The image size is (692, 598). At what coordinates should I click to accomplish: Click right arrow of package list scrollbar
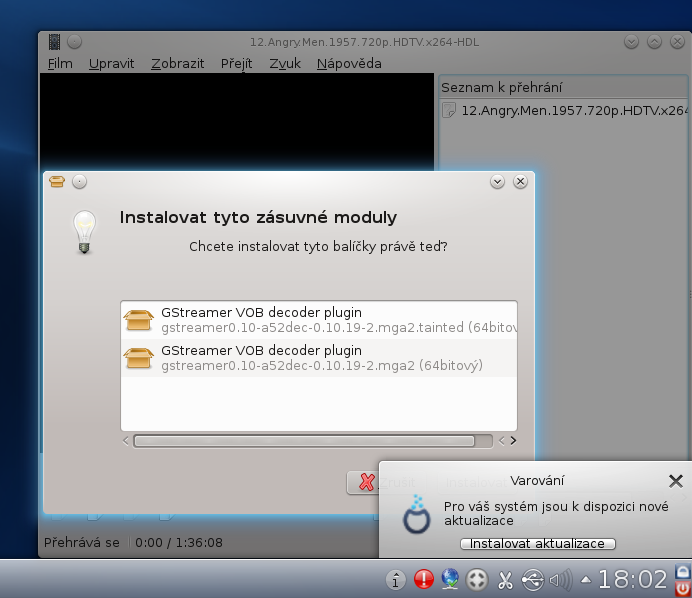(x=512, y=440)
